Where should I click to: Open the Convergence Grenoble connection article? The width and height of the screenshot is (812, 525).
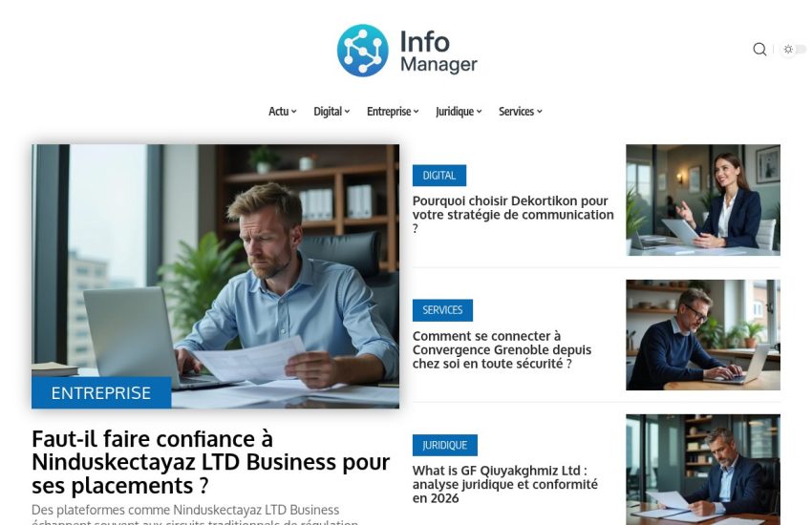pos(502,349)
